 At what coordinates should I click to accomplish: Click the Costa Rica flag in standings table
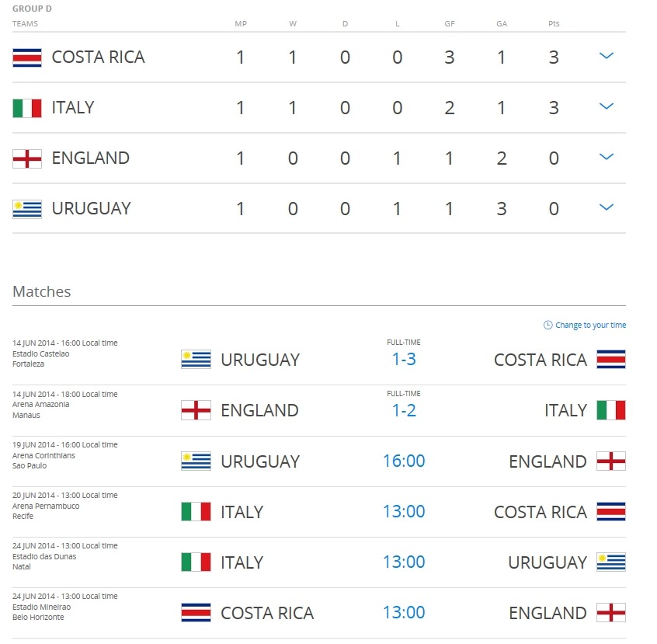point(27,57)
